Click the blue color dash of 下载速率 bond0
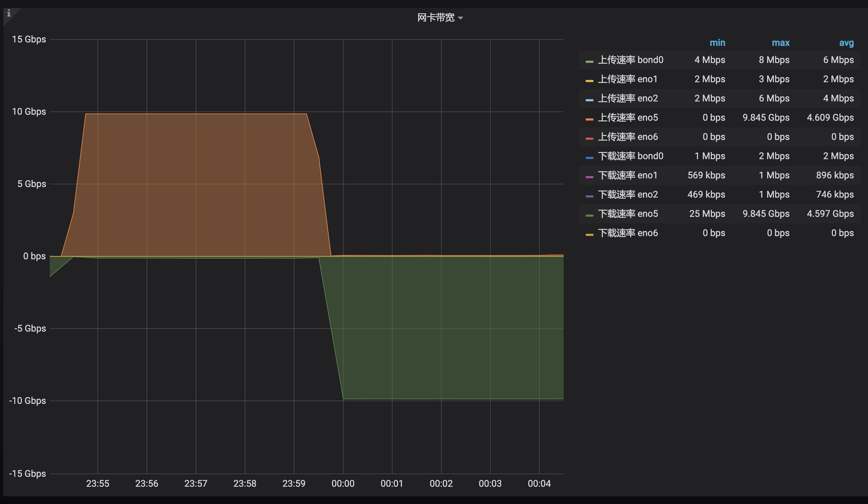This screenshot has height=504, width=868. (x=589, y=157)
